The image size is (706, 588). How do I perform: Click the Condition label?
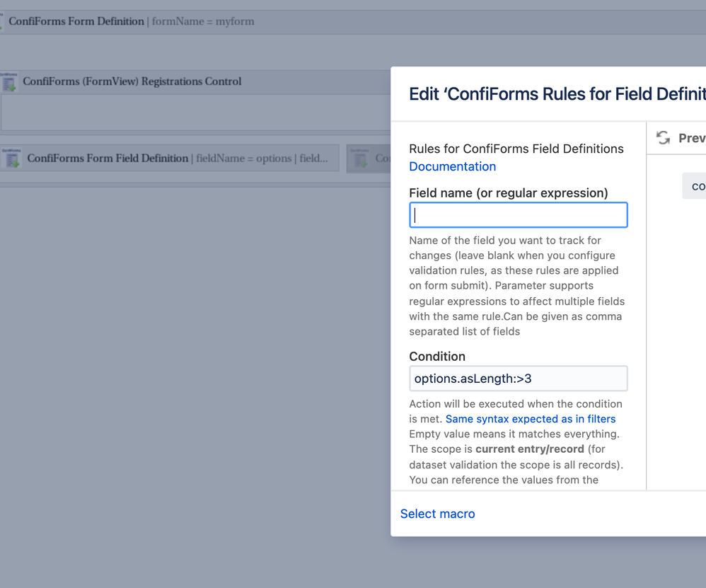coord(437,356)
